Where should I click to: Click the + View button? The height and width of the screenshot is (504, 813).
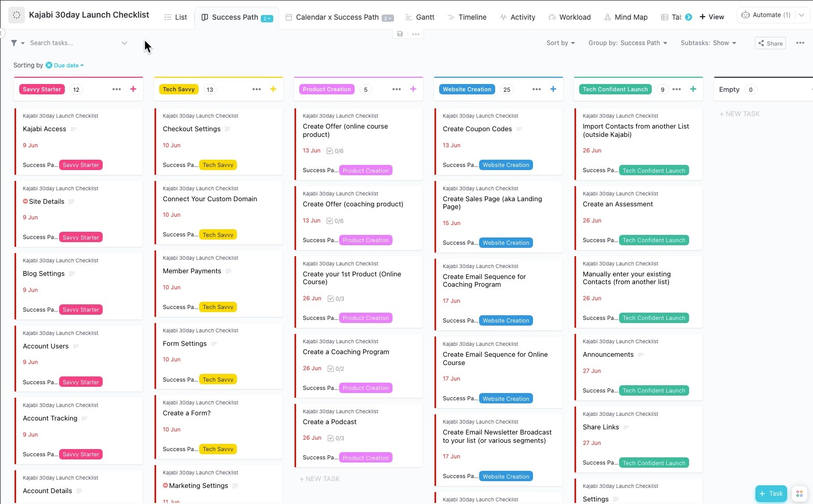point(712,17)
